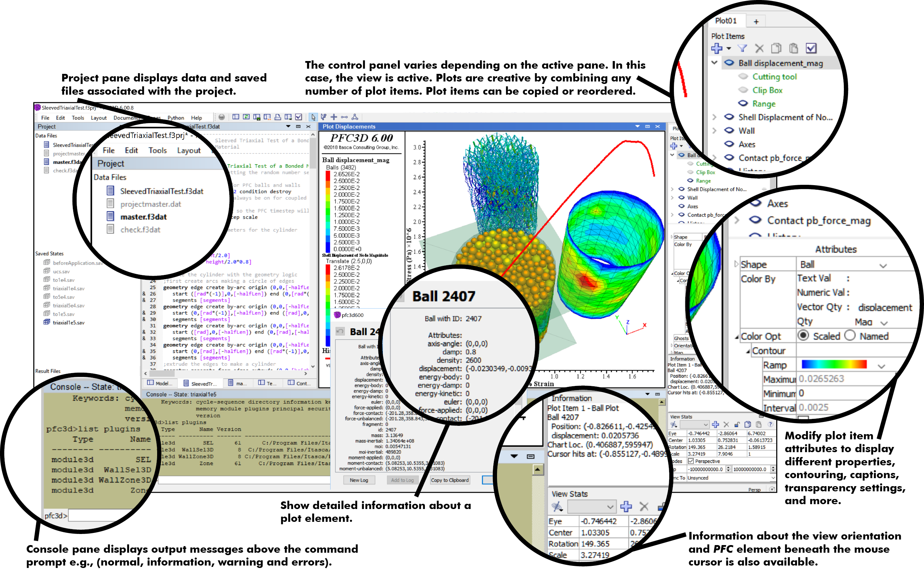Toggle Ball displacement_mag eye in enlarged callout
This screenshot has width=924, height=569.
(729, 63)
